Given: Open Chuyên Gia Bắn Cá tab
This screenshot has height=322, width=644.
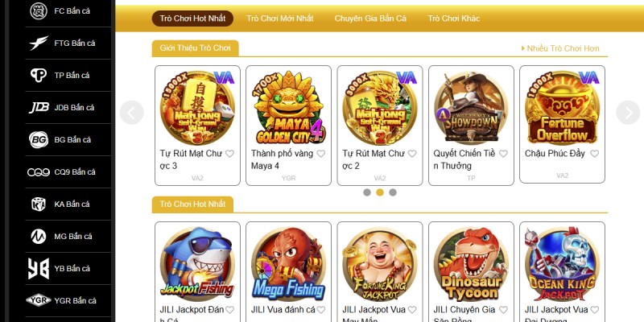Looking at the screenshot, I should [370, 19].
